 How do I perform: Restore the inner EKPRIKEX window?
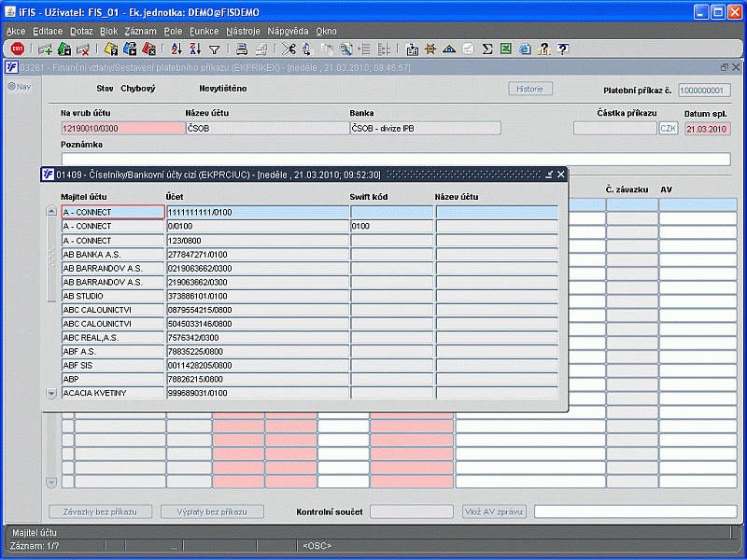[725, 67]
